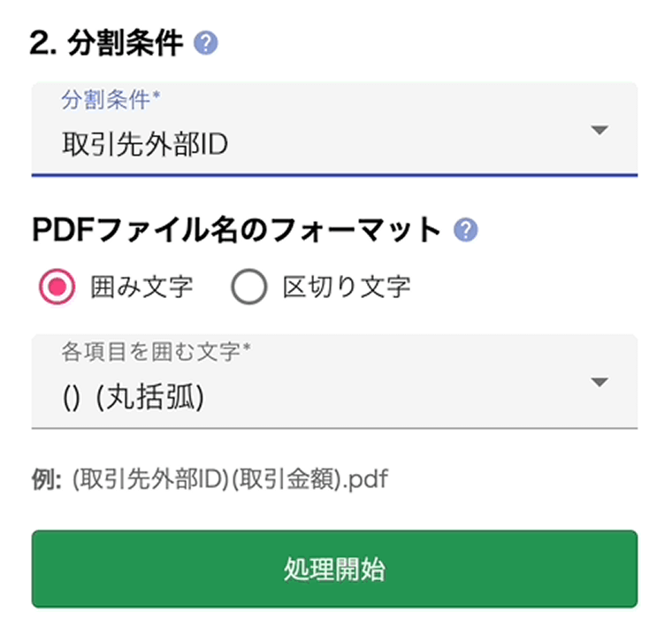Click the help icon beside 分割条件 heading
This screenshot has height=642, width=672.
(207, 43)
